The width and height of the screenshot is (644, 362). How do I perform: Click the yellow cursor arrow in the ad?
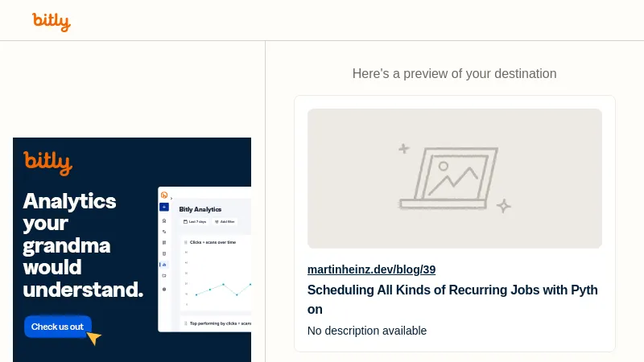[x=94, y=338]
